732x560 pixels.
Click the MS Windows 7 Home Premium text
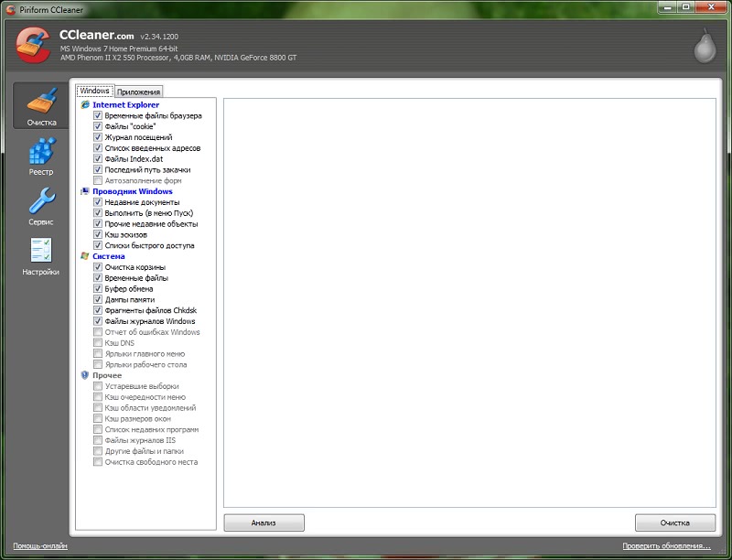119,48
